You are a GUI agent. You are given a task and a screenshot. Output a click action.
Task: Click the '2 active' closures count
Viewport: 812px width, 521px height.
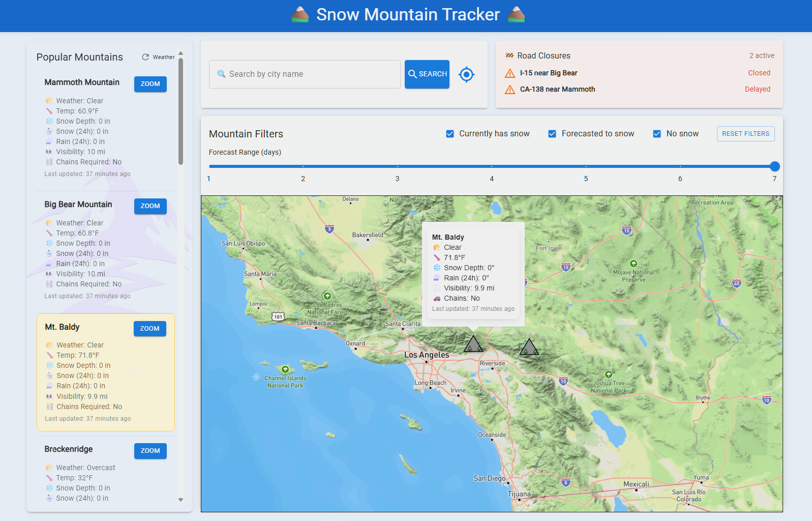coord(762,55)
